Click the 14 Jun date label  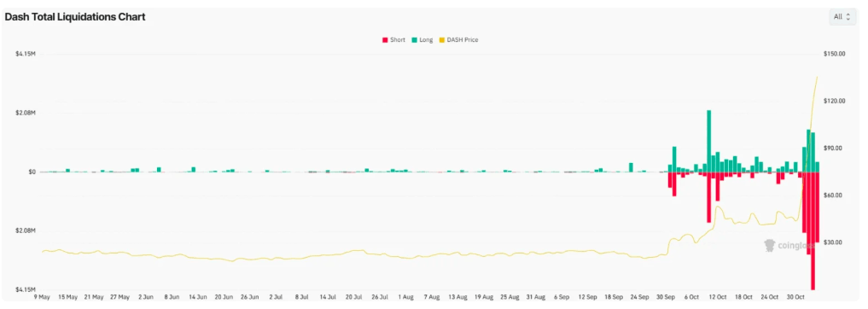pyautogui.click(x=198, y=297)
